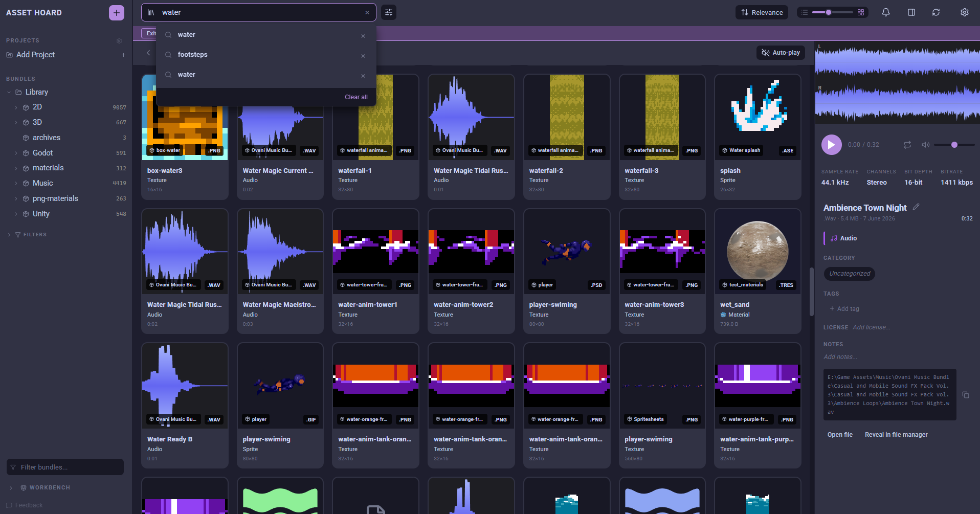Click the Water splash bundle badge
This screenshot has width=980, height=514.
(x=741, y=150)
